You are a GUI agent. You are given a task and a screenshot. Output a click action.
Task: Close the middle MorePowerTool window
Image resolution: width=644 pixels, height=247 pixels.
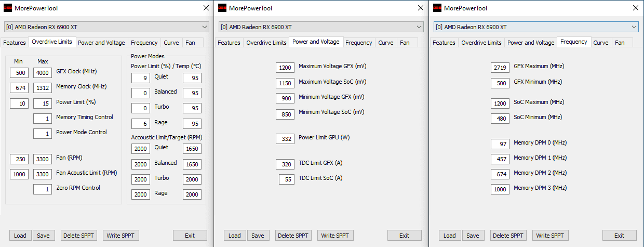pos(420,8)
